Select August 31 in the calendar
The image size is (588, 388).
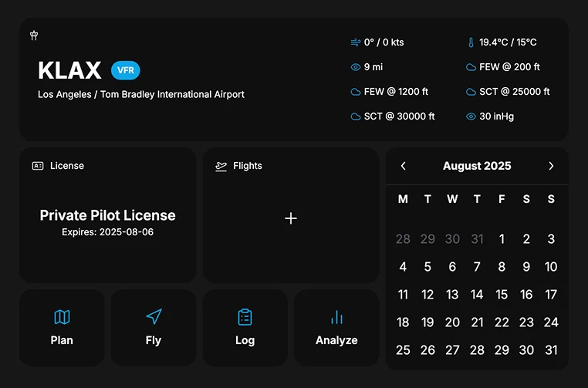(x=551, y=349)
